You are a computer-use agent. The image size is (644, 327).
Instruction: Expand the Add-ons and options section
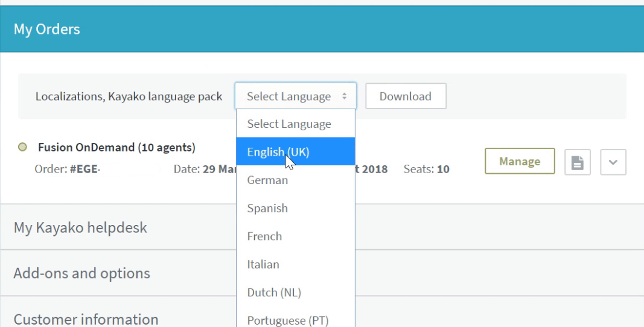click(x=81, y=273)
